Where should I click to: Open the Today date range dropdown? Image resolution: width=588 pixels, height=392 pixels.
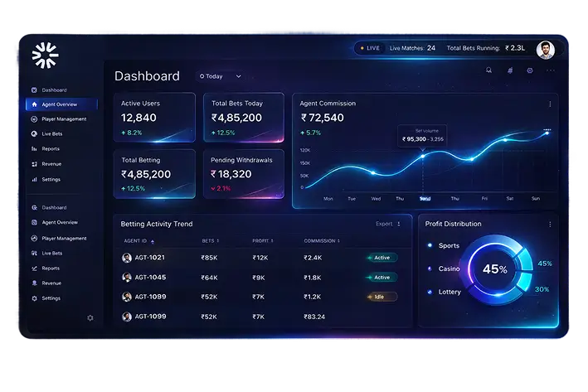tap(220, 76)
